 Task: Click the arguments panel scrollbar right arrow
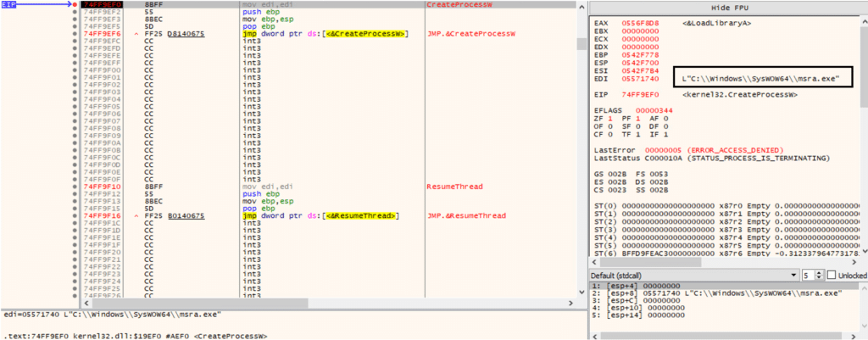click(854, 336)
